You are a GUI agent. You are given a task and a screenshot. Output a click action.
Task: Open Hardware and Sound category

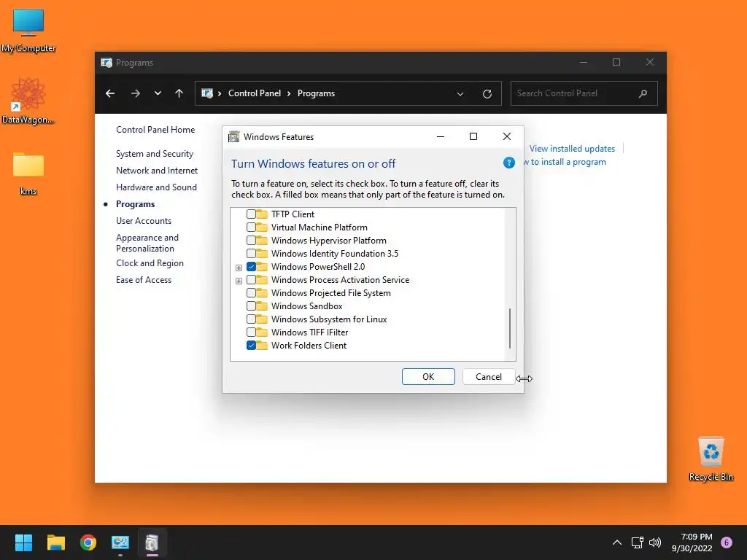[156, 187]
